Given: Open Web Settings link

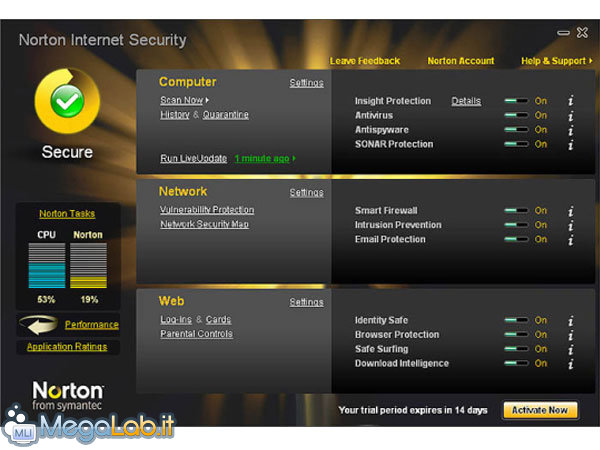Looking at the screenshot, I should pyautogui.click(x=307, y=302).
